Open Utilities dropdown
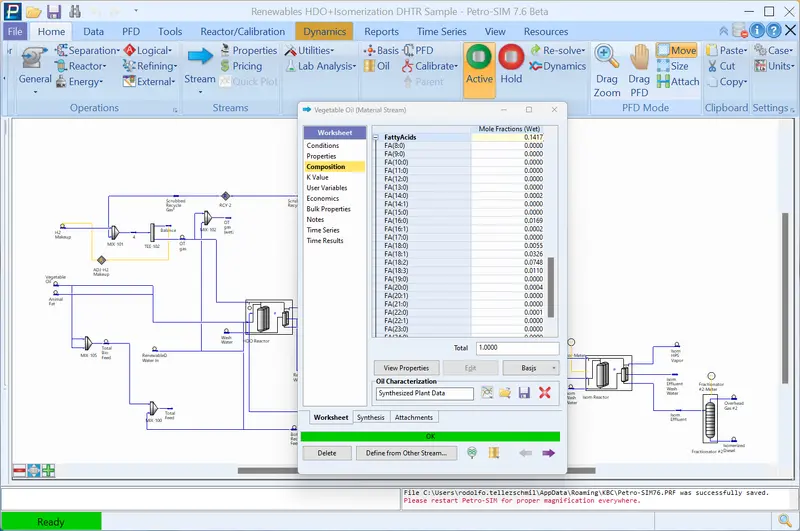800x531 pixels. pos(309,50)
